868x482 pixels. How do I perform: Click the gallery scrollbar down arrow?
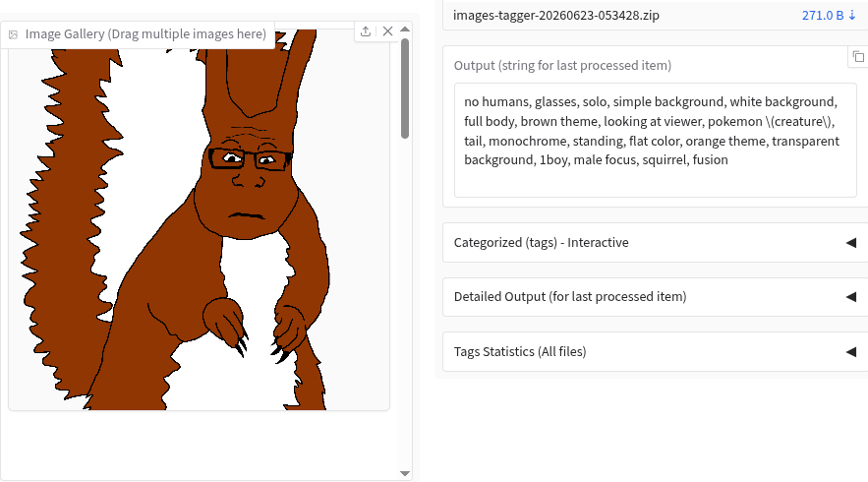tap(405, 474)
